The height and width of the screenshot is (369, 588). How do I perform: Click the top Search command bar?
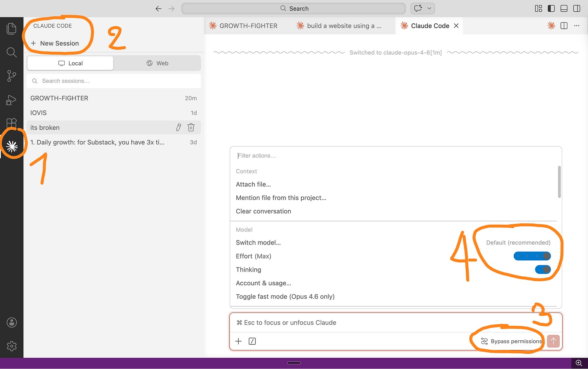pos(294,8)
